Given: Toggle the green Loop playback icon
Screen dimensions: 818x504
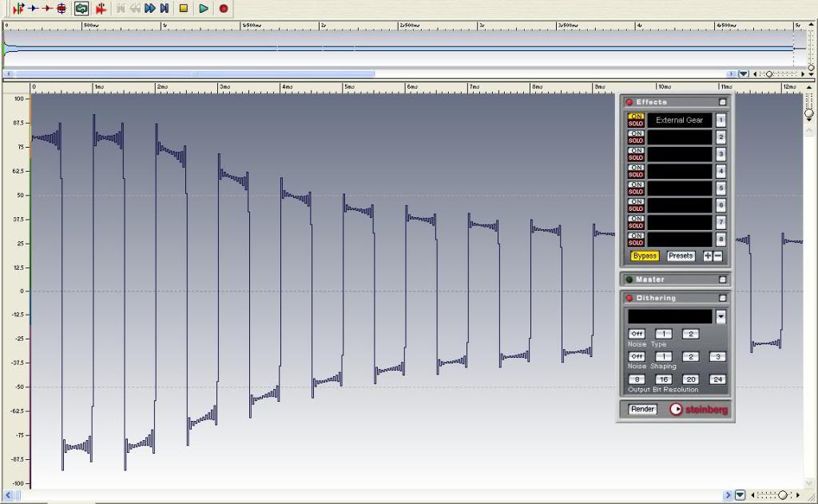Looking at the screenshot, I should click(81, 8).
